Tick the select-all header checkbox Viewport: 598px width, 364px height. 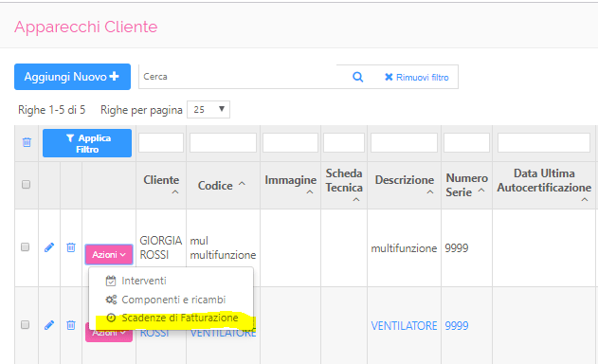click(x=26, y=185)
